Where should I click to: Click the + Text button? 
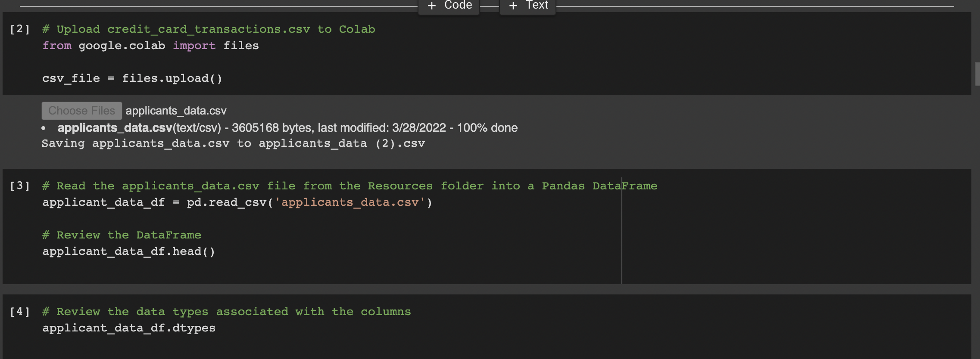(527, 6)
